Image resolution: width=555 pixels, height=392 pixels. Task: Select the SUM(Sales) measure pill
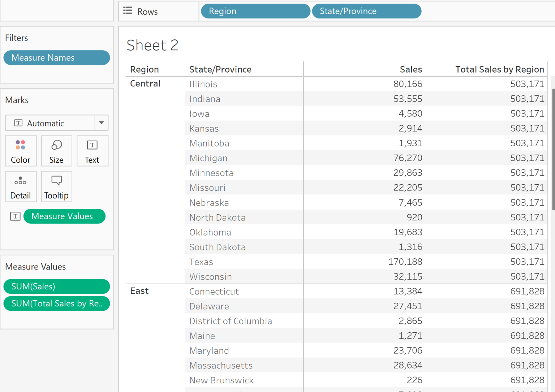click(56, 286)
